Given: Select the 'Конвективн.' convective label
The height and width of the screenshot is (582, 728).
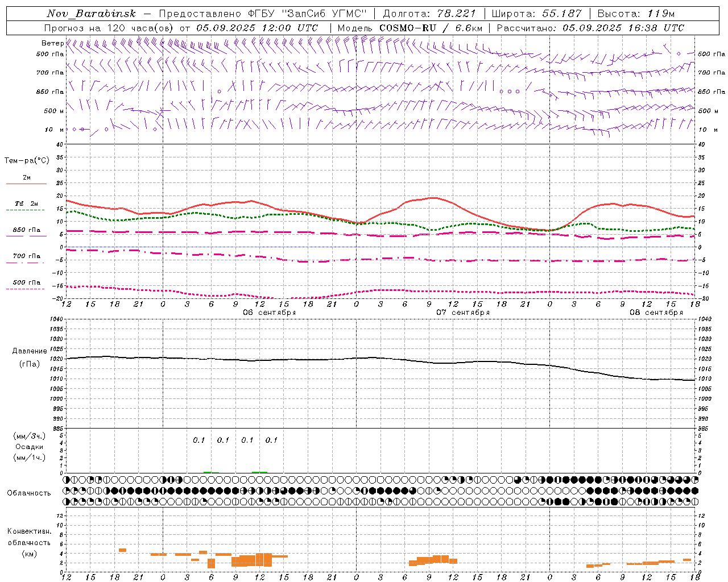Looking at the screenshot, I should point(30,531).
